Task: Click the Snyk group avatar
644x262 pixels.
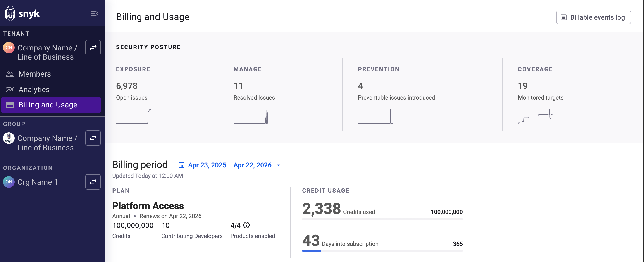Action: [x=9, y=138]
